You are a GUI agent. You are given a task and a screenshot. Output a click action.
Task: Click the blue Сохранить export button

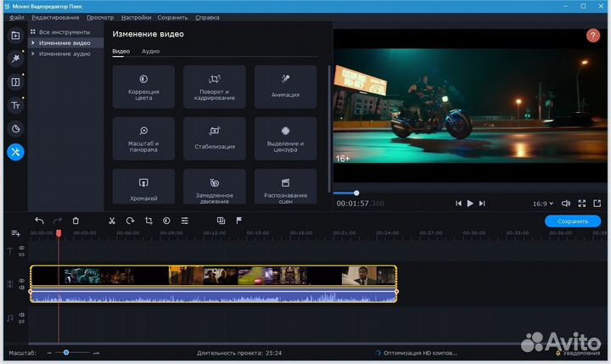coord(572,221)
